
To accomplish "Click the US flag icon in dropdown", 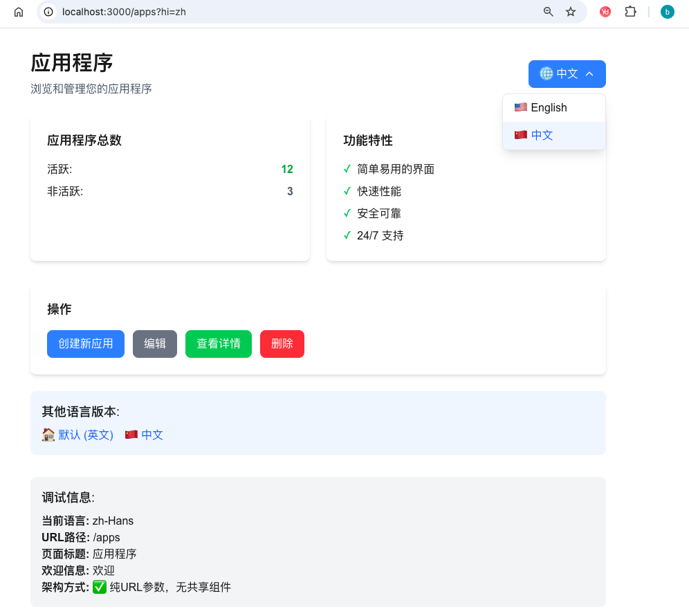I will (521, 107).
